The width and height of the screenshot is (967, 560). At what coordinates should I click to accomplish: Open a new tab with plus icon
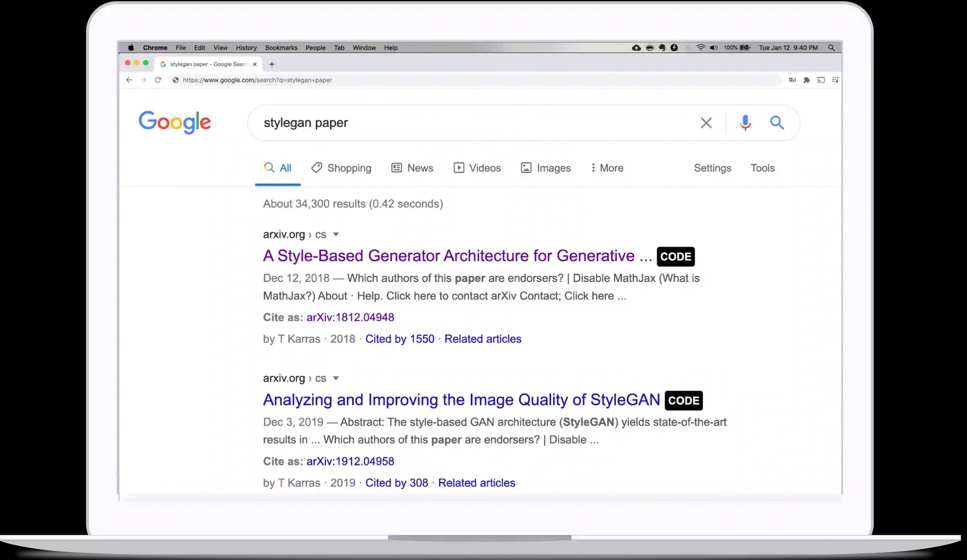(x=272, y=64)
